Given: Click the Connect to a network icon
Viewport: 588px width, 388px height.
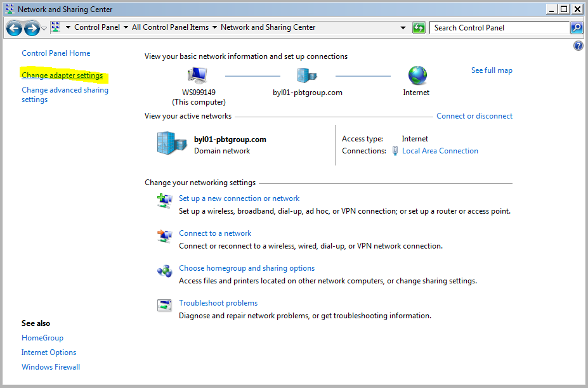Looking at the screenshot, I should pos(164,235).
